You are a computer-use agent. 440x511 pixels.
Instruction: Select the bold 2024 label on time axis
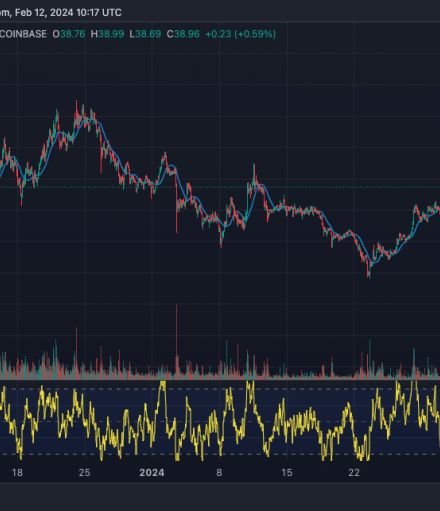152,472
